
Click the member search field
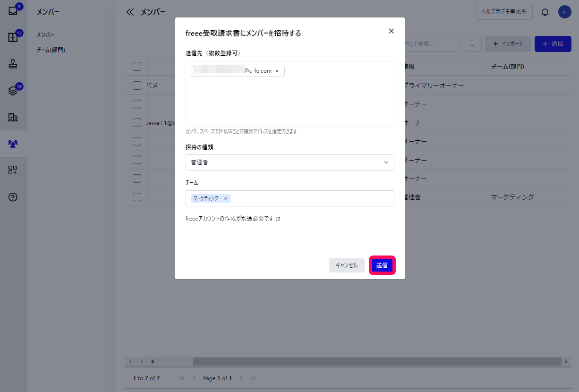(432, 44)
